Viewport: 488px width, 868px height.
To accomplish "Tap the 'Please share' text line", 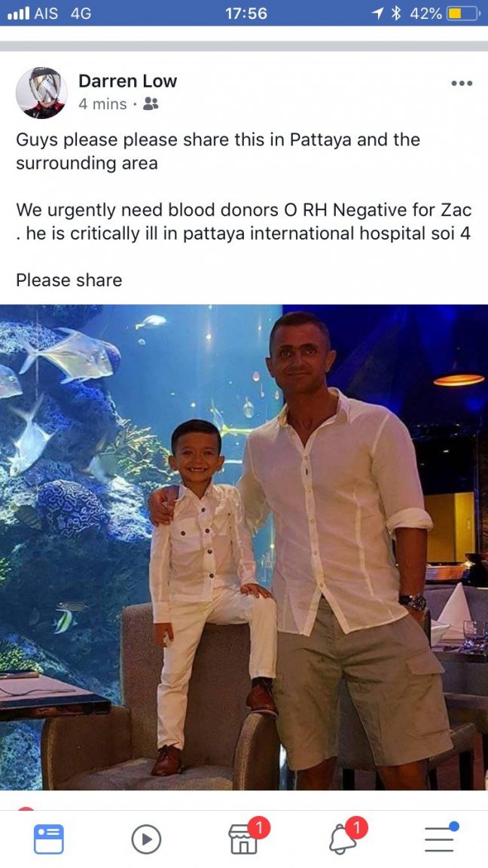I will pos(69,280).
